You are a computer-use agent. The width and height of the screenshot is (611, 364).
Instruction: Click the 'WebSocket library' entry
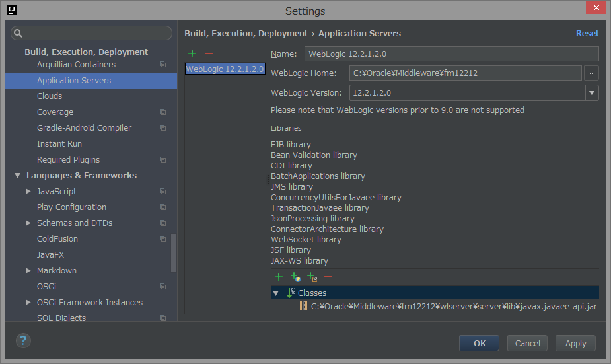306,239
